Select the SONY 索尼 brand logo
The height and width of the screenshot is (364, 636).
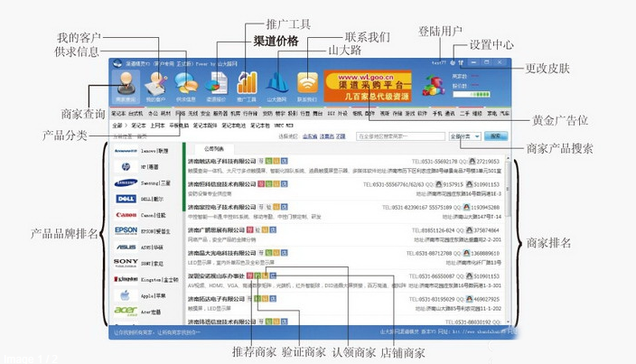coord(126,263)
